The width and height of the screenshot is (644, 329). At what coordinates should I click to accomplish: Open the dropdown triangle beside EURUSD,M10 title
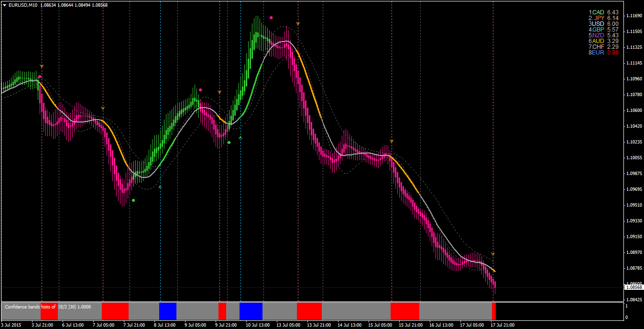pyautogui.click(x=4, y=5)
